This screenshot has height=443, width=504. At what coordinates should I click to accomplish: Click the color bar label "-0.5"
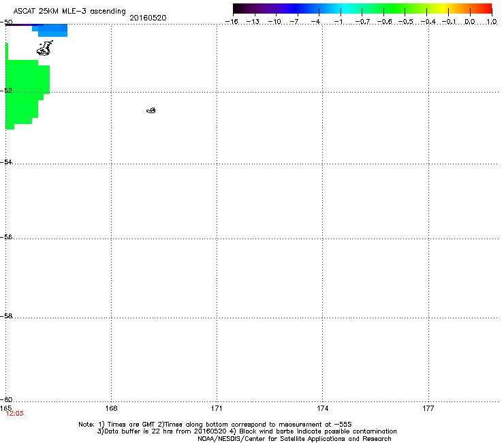pyautogui.click(x=405, y=22)
